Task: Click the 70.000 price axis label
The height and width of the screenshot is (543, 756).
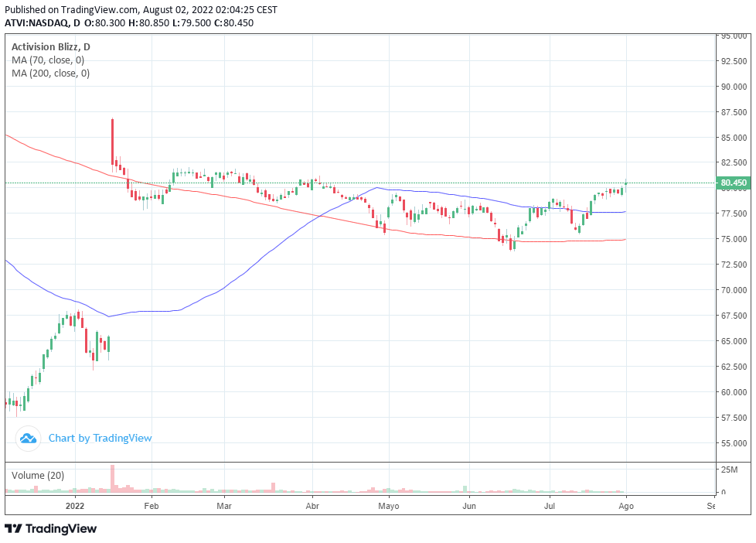Action: [x=734, y=290]
